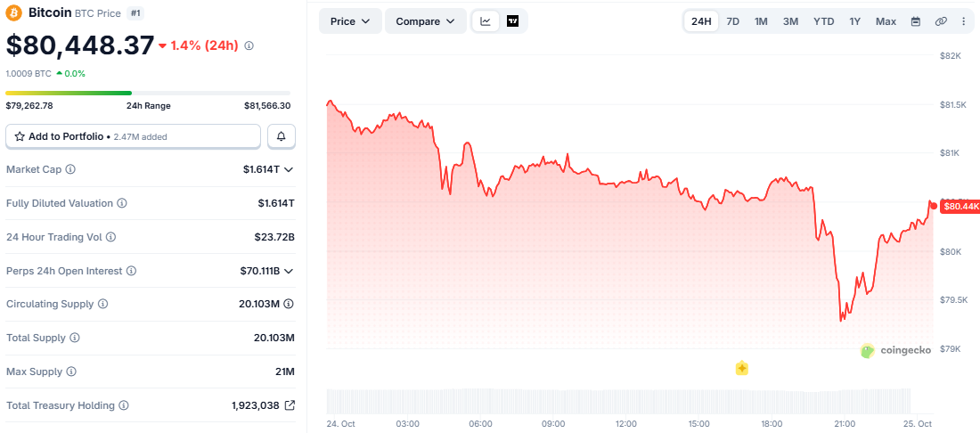Select the 24H time range tab
Screen dimensions: 980x433
[701, 21]
